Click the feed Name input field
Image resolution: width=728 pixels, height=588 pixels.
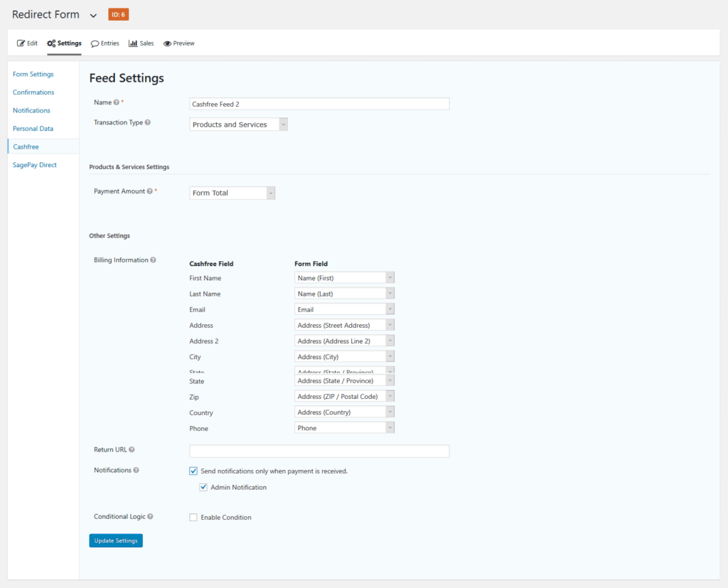click(x=319, y=104)
